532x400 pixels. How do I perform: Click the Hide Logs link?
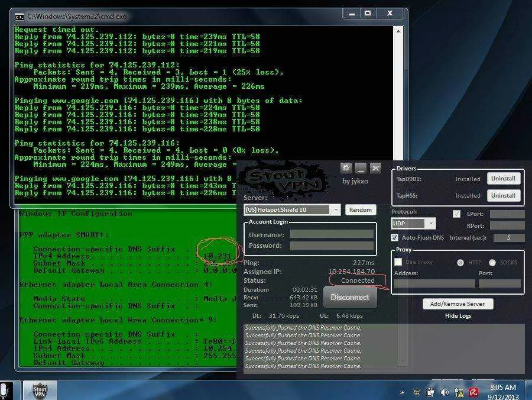tap(458, 316)
